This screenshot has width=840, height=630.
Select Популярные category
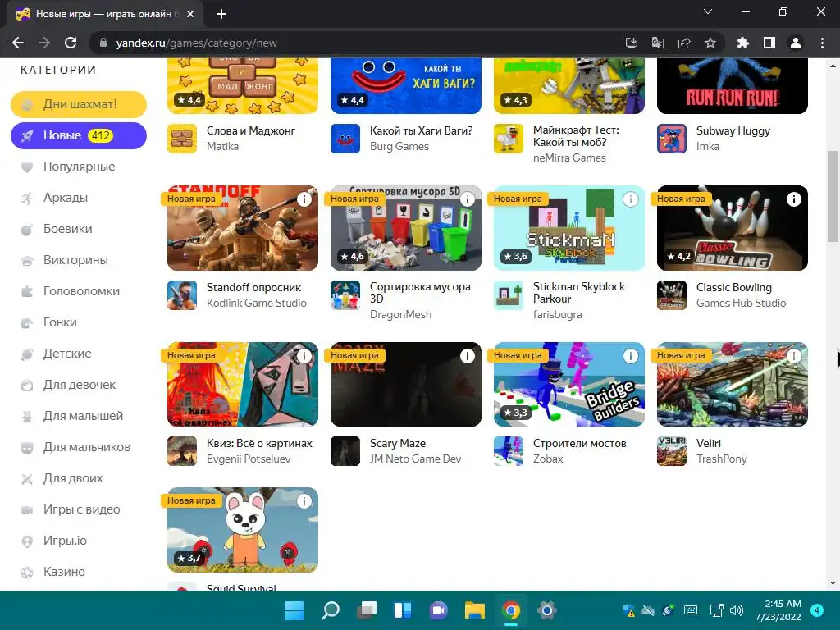click(x=79, y=167)
